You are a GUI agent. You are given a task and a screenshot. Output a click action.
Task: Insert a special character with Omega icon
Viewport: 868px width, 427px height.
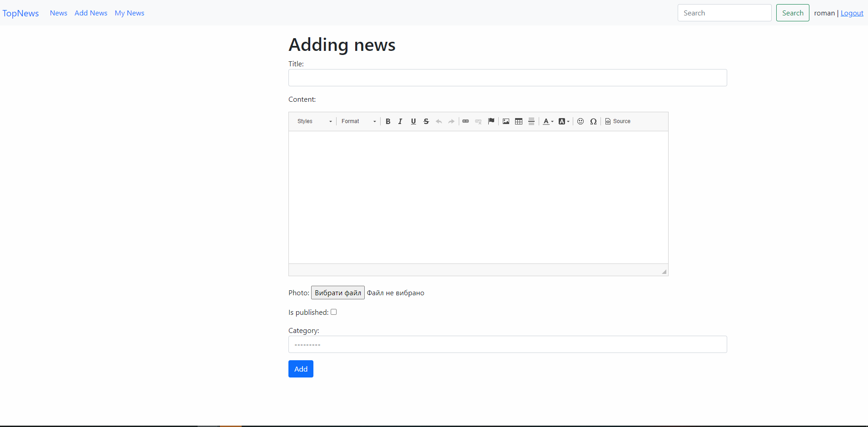(593, 121)
